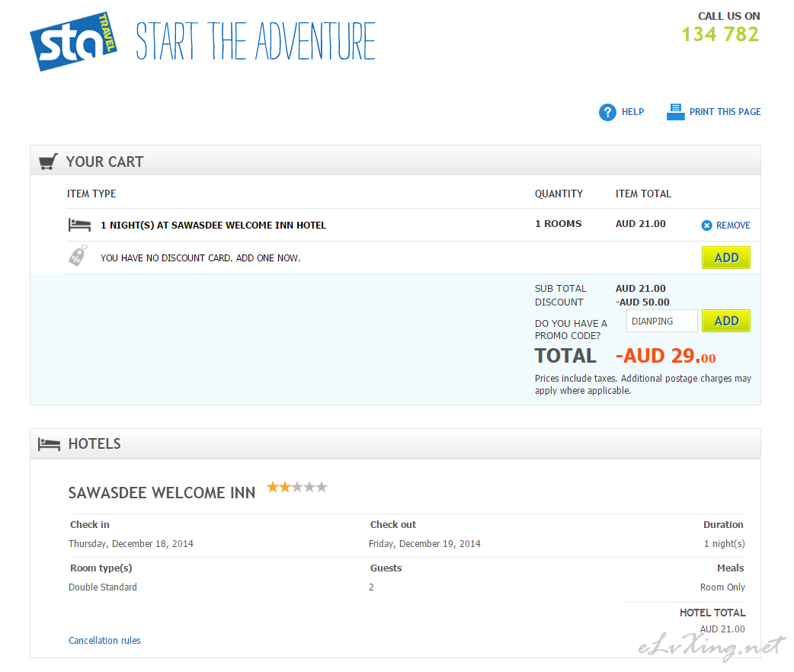Click check-out date Friday, December 19, 2014

[x=424, y=544]
